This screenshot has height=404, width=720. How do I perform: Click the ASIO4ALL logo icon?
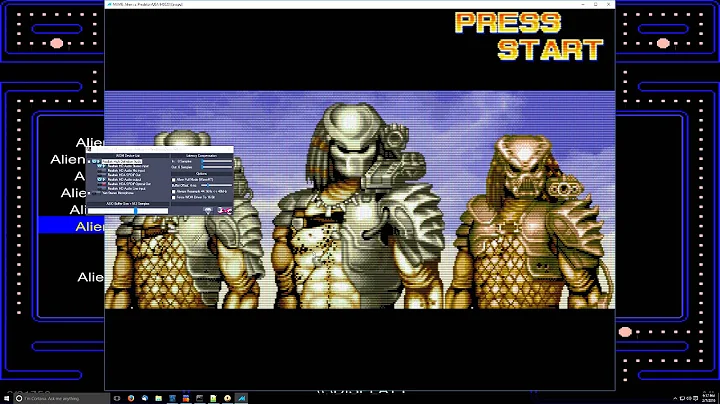225,210
